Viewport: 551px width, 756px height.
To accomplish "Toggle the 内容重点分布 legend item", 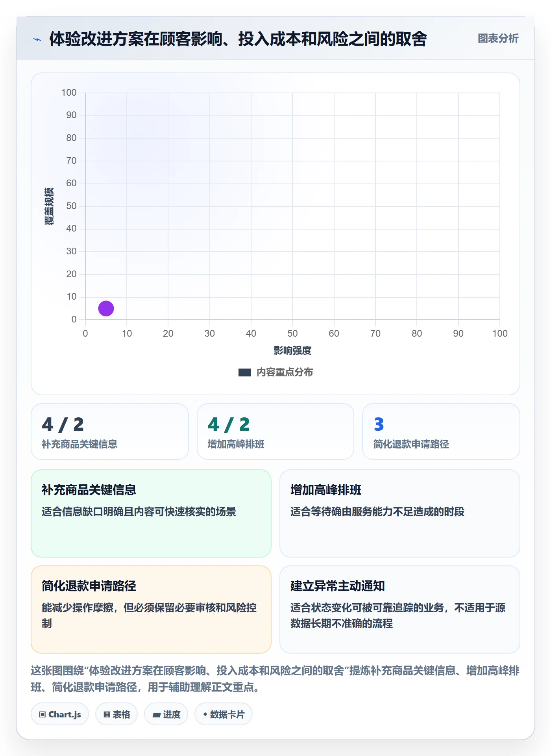I will click(x=275, y=372).
